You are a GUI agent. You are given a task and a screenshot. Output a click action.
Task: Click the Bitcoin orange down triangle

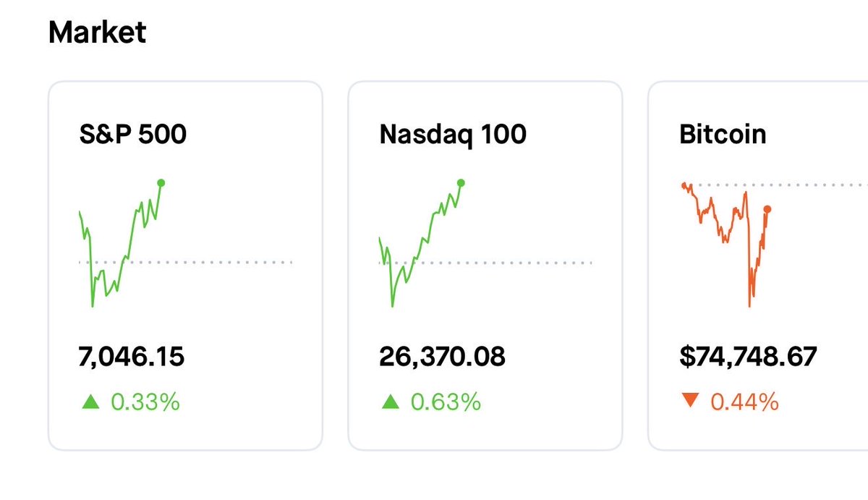pos(691,400)
